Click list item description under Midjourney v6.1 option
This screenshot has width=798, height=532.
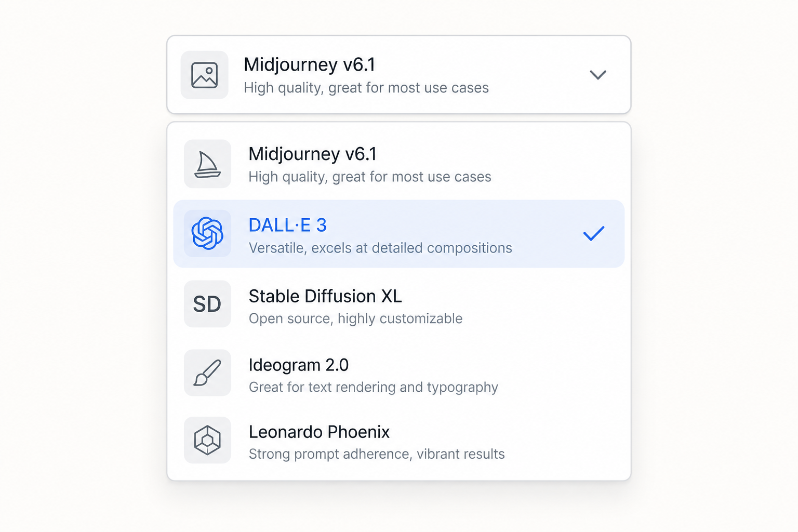click(x=369, y=177)
